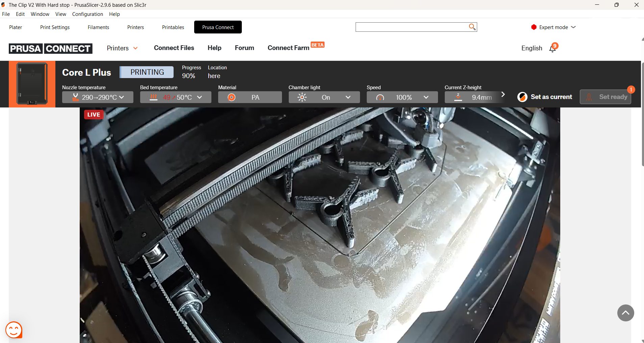Click the Core L Plus printer thumbnail

(32, 84)
